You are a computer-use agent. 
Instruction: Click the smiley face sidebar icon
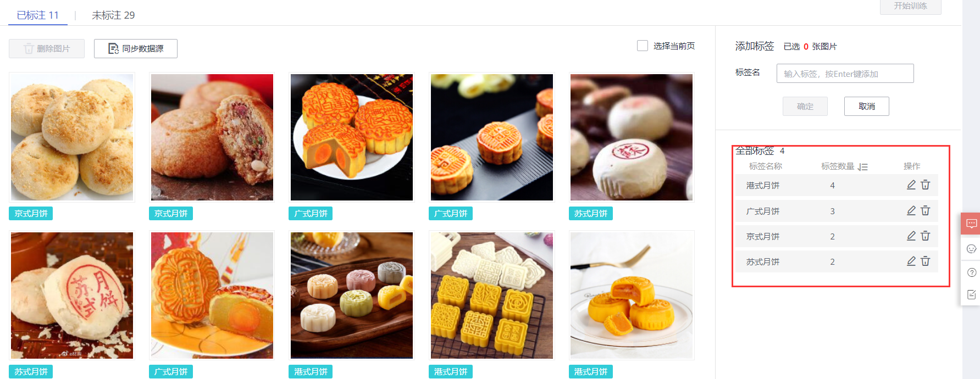[x=971, y=249]
